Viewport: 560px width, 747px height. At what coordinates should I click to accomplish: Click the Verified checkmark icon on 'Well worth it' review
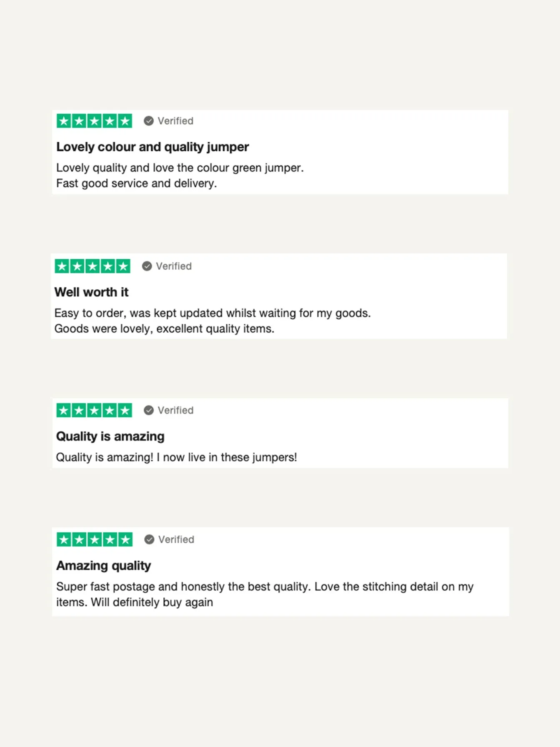(x=147, y=266)
